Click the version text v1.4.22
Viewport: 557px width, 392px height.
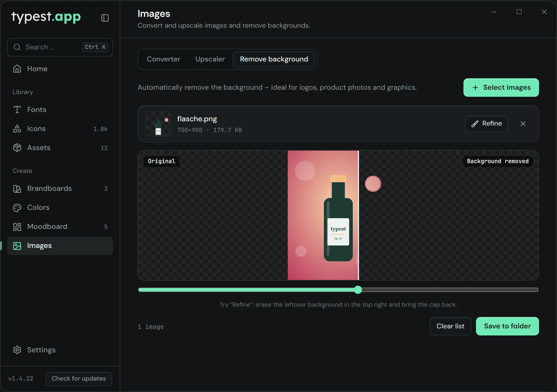[21, 379]
